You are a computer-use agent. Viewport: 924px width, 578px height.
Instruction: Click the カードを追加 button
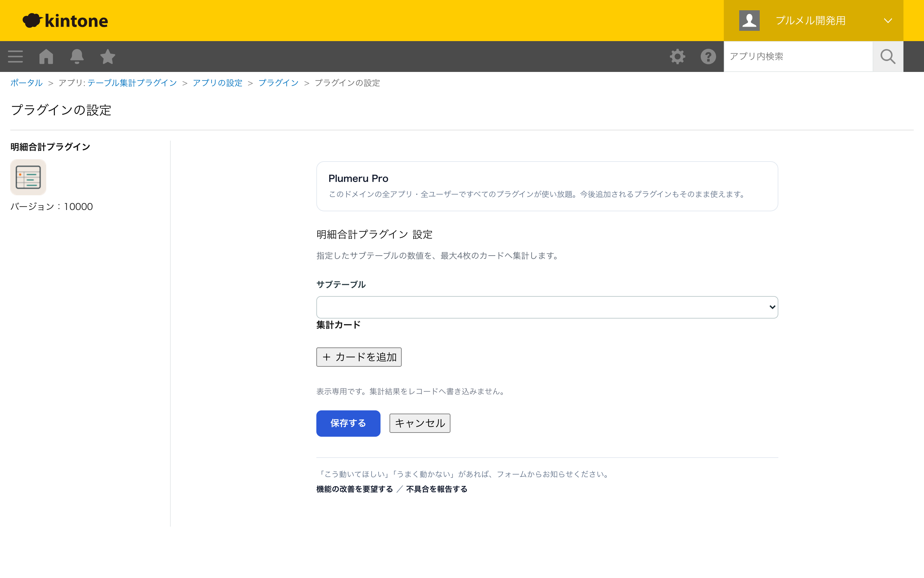(359, 357)
